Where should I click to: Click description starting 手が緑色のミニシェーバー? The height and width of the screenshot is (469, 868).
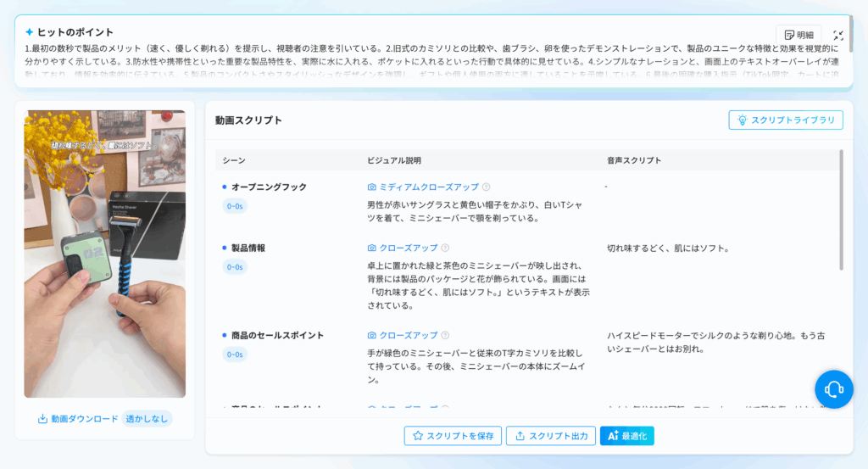point(476,366)
